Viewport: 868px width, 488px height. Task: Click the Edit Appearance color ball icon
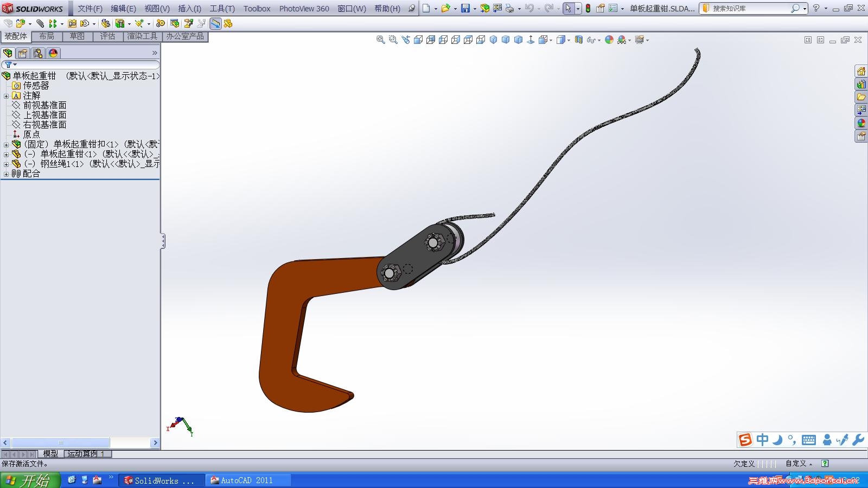coord(609,40)
